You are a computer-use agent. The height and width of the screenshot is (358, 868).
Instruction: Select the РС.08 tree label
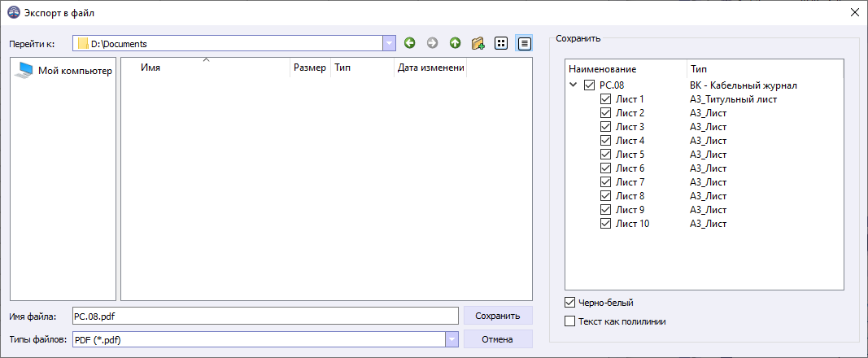pyautogui.click(x=612, y=85)
